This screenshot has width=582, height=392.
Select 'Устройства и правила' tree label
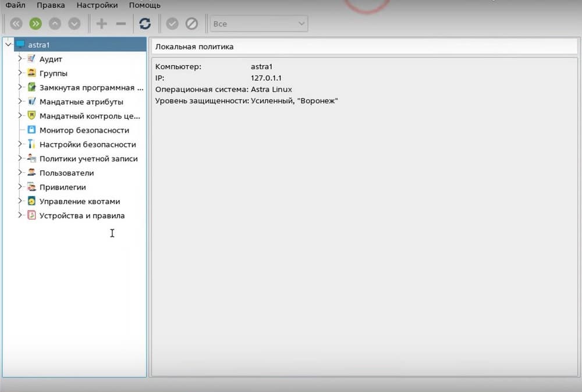click(82, 215)
